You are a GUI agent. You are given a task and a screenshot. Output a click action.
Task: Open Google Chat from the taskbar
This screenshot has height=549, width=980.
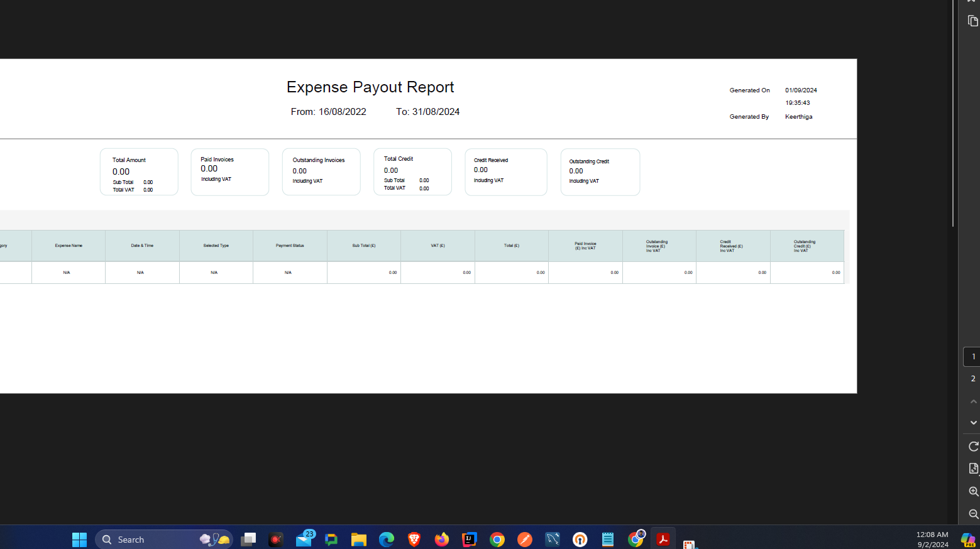click(331, 540)
